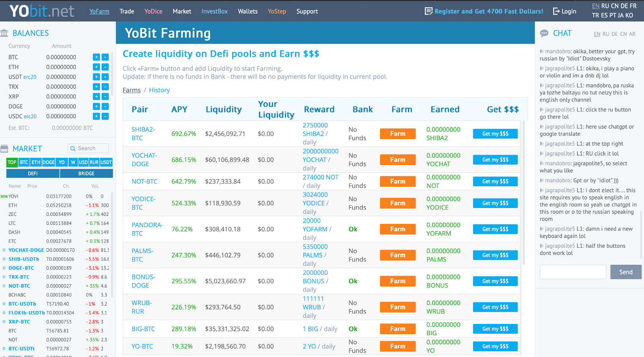Select the TOP market tab
This screenshot has width=644, height=357.
pos(12,162)
